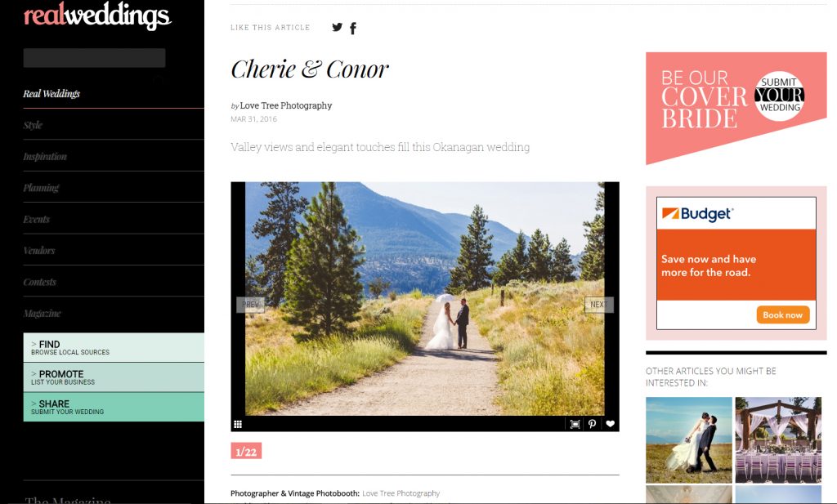Pin the photo with Pinterest icon
The width and height of the screenshot is (837, 504).
point(592,424)
